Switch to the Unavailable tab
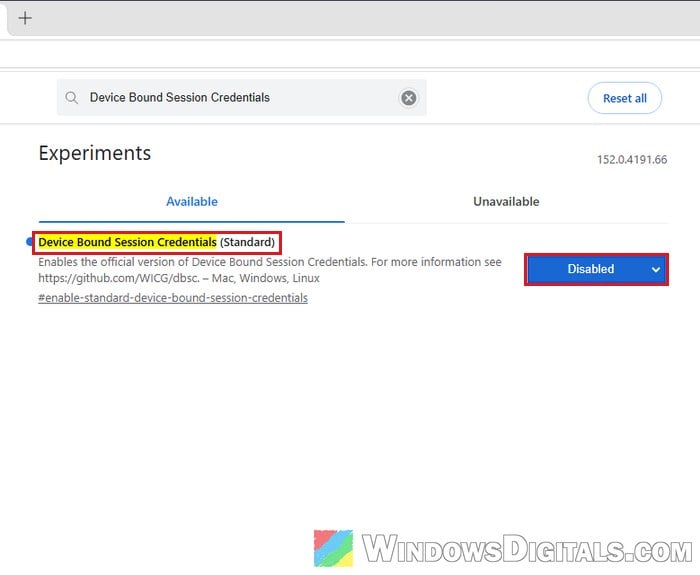Screen dimensions: 700x575 tap(506, 202)
